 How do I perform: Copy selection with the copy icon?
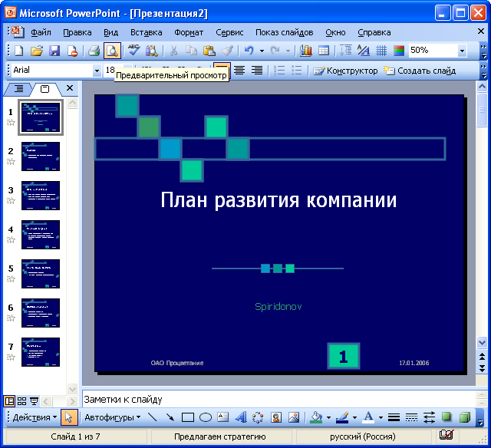[x=191, y=51]
